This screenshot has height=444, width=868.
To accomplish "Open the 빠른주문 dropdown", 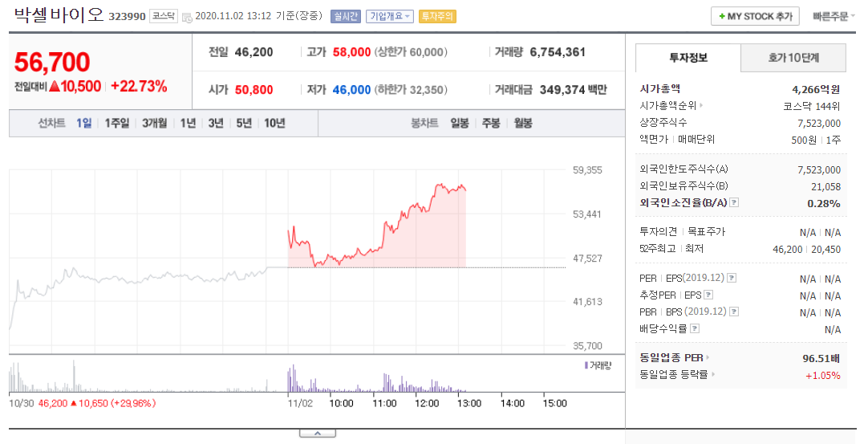I will [x=834, y=17].
